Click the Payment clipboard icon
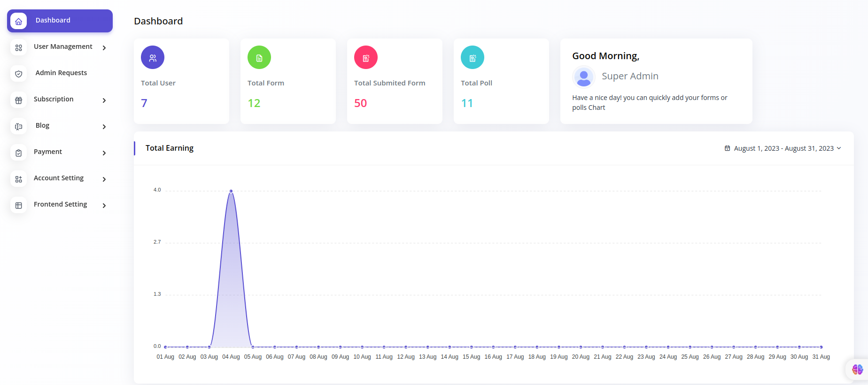The height and width of the screenshot is (385, 868). pos(18,153)
